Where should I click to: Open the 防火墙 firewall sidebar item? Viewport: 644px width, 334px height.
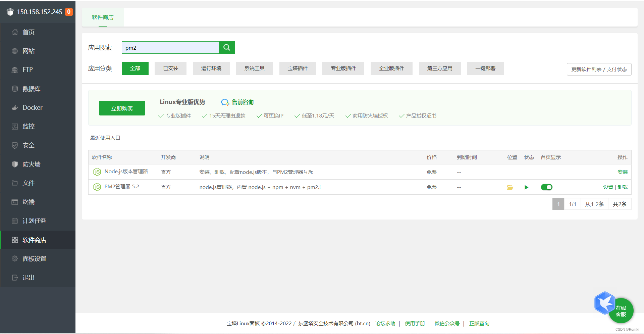[x=38, y=164]
